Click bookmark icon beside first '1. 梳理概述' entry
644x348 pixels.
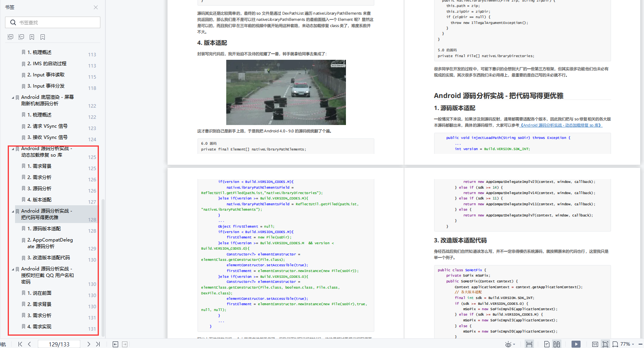click(x=24, y=52)
